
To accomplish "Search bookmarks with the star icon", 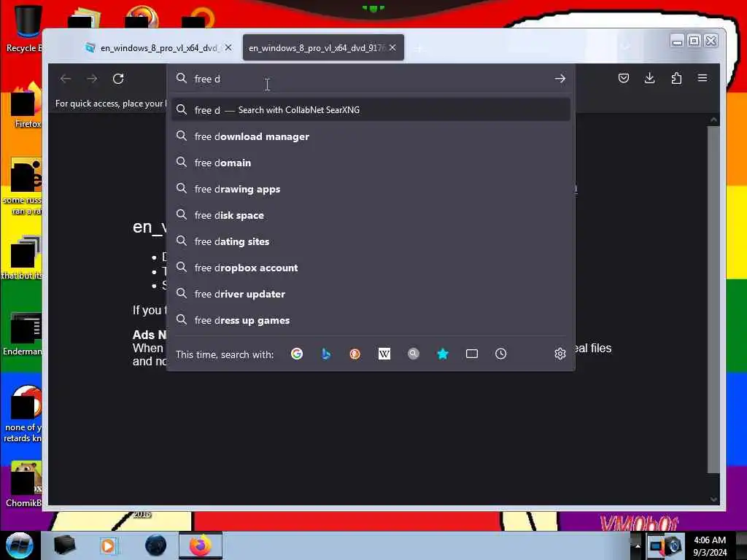I will (443, 354).
